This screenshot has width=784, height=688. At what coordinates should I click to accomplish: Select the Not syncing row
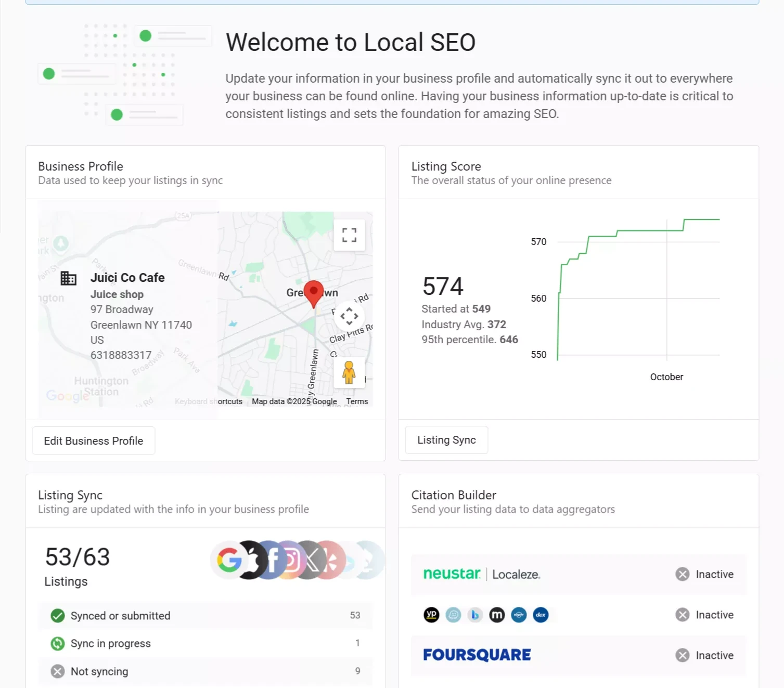(205, 671)
